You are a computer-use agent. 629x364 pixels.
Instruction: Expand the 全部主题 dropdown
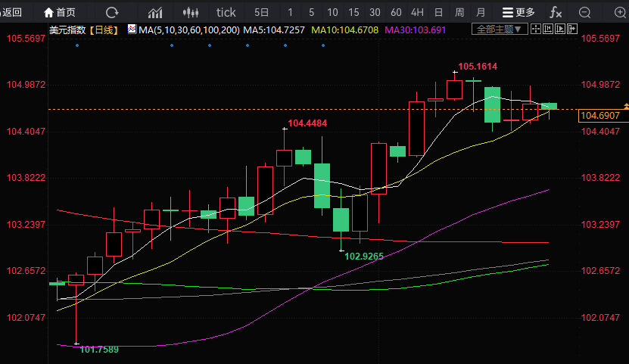[497, 30]
